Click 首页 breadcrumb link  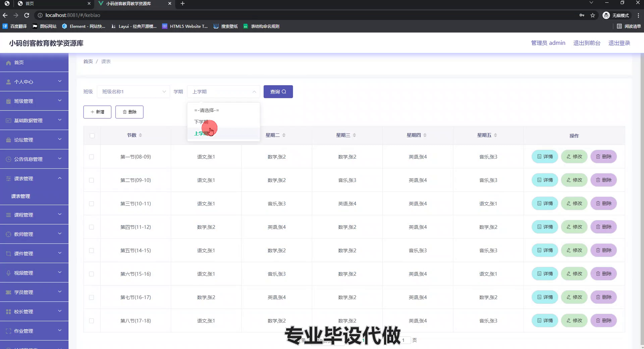click(88, 61)
